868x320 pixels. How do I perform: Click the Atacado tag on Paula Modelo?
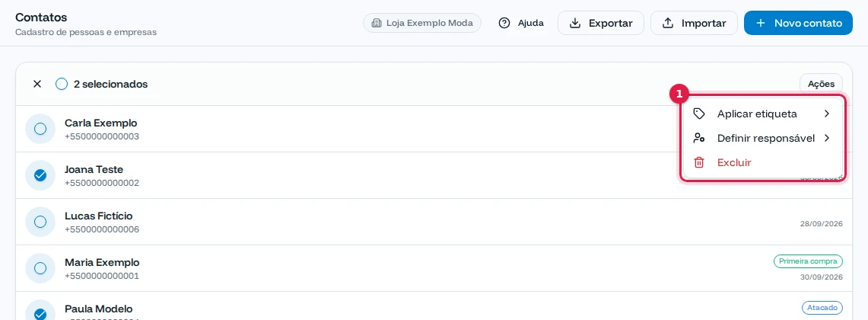tap(822, 308)
